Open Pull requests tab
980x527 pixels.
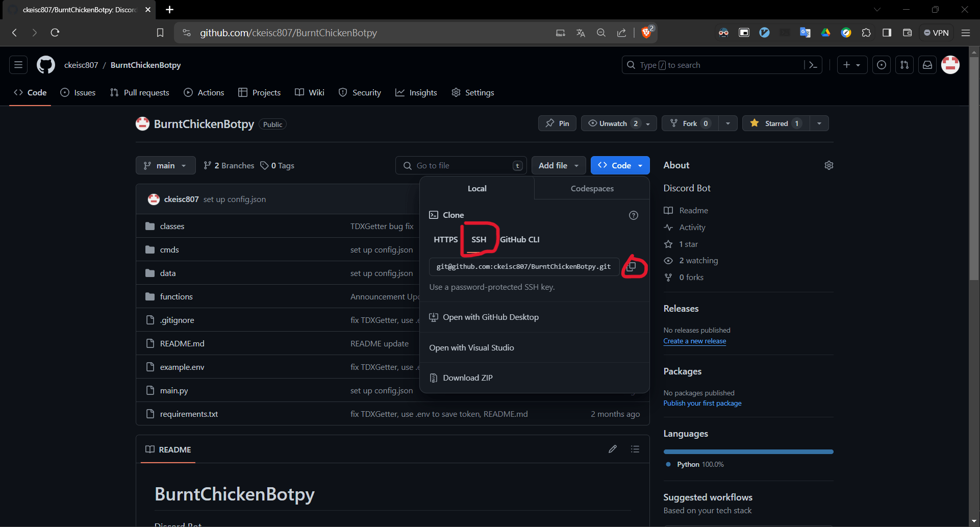point(139,92)
